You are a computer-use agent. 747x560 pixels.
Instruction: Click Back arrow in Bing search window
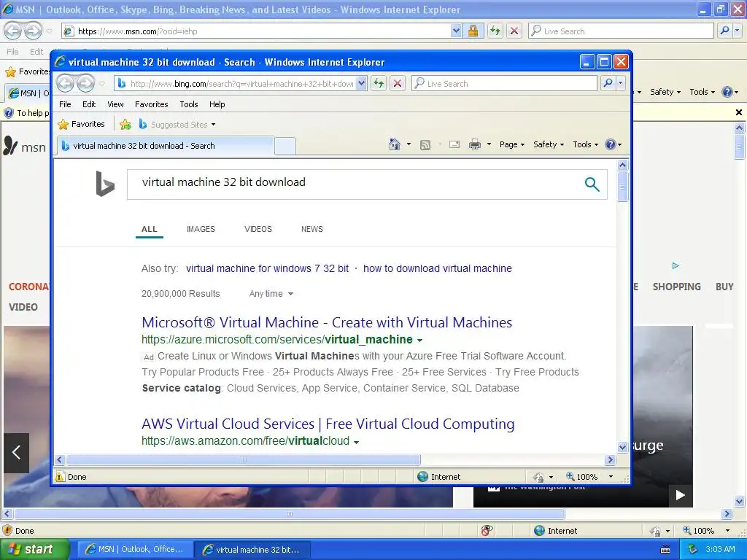coord(65,83)
